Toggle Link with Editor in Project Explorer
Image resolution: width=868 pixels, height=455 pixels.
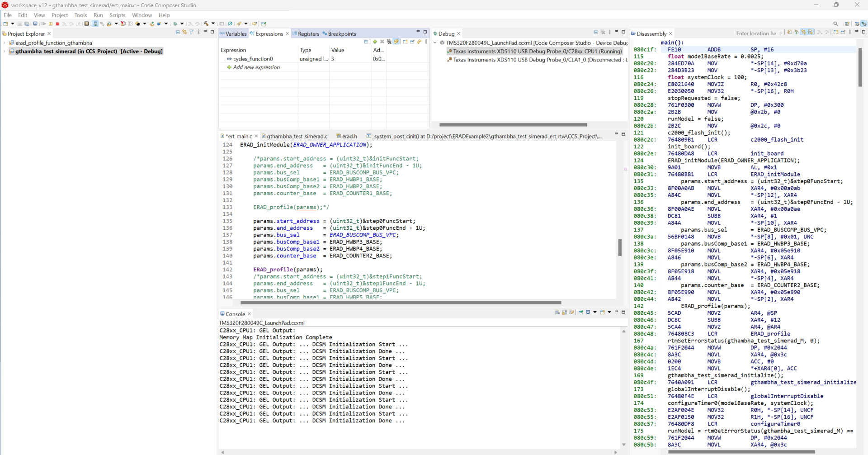coord(184,32)
